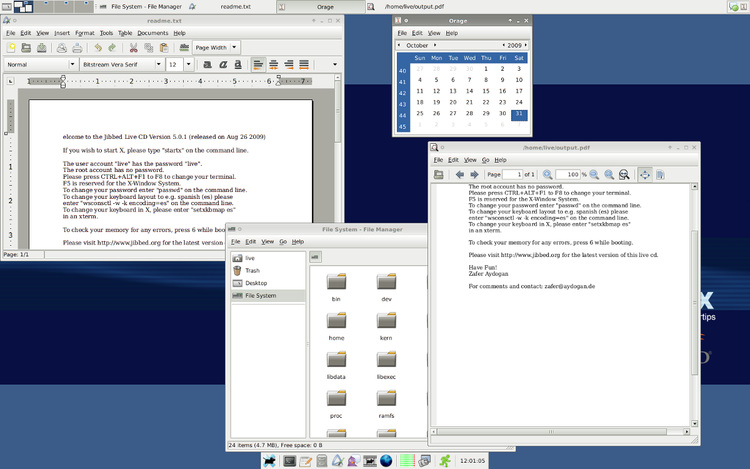Click New document icon in readme.txt toolbar
The image size is (750, 469).
(x=11, y=47)
